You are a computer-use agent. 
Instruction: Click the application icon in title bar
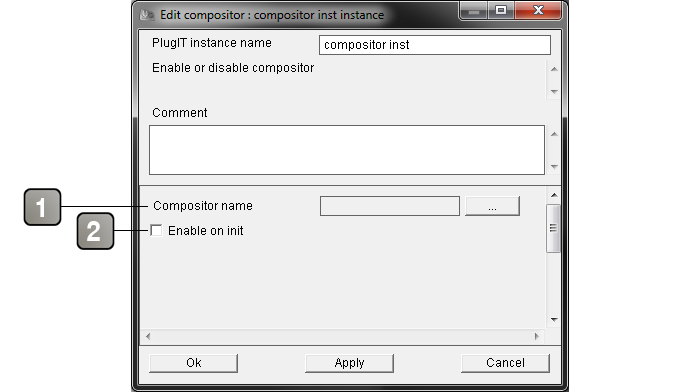click(147, 15)
